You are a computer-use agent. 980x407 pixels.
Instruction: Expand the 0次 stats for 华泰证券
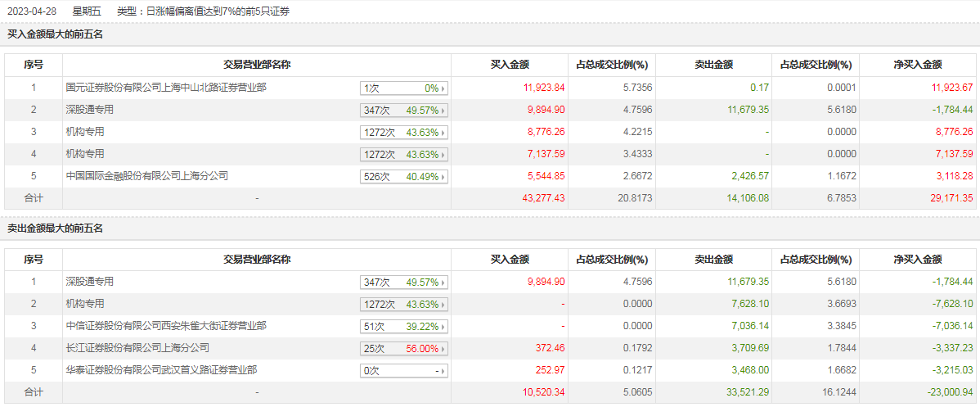[x=405, y=370]
